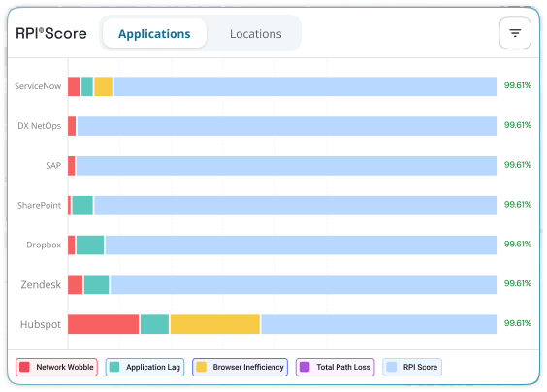Toggle the Browser Inefficiency legend filter
This screenshot has width=547, height=392.
coord(240,367)
